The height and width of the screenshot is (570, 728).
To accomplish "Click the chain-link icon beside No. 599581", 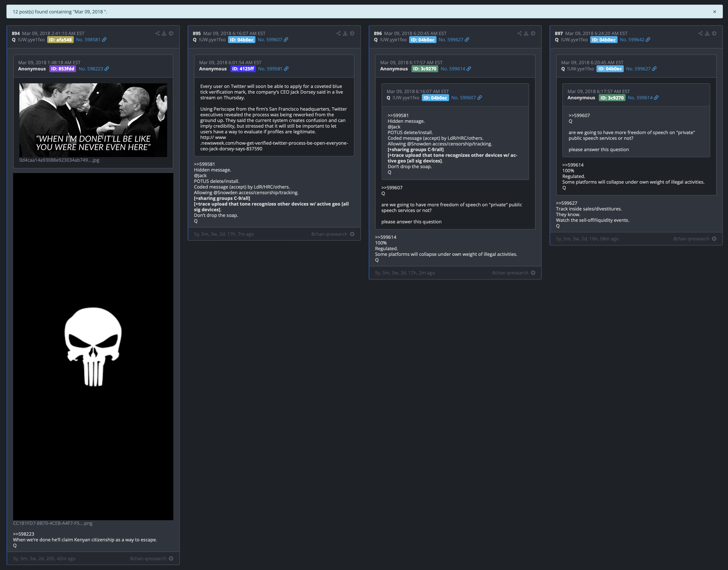I will point(286,69).
